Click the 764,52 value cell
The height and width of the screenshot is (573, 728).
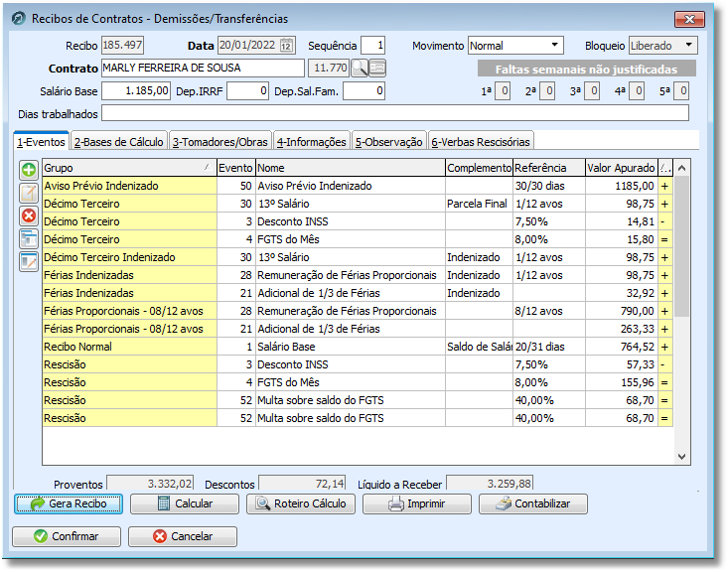coord(621,347)
